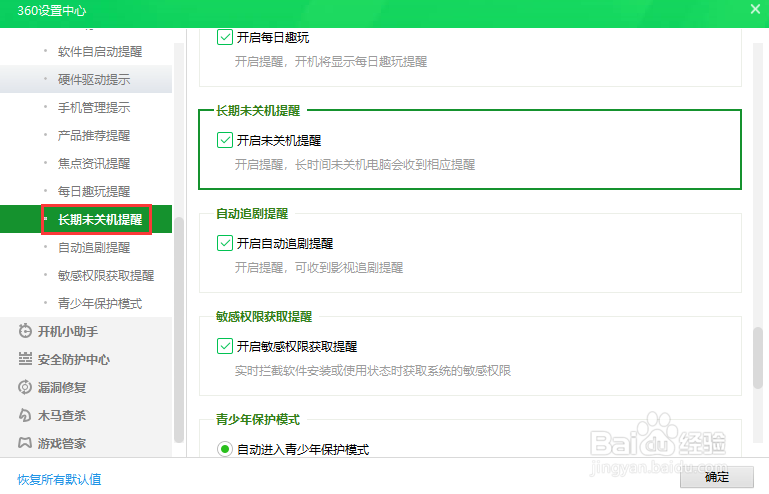This screenshot has height=494, width=769.
Task: Expand 安全防护中心 section label
Action: tap(74, 359)
